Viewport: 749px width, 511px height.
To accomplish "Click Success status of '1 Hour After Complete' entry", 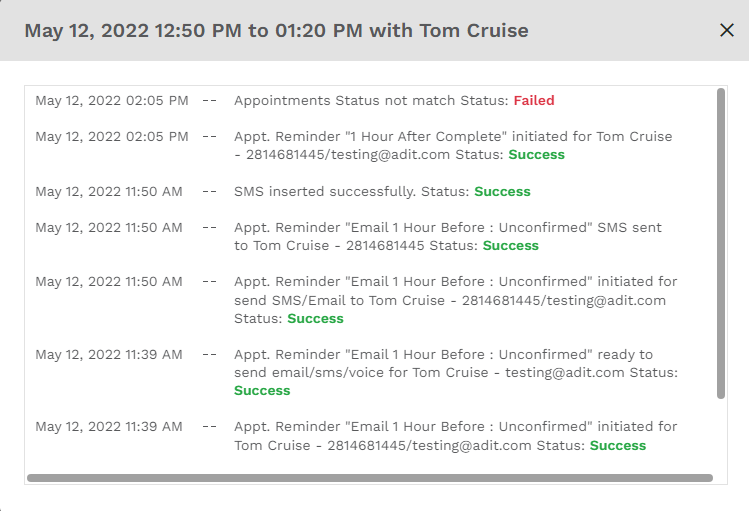I will 536,155.
